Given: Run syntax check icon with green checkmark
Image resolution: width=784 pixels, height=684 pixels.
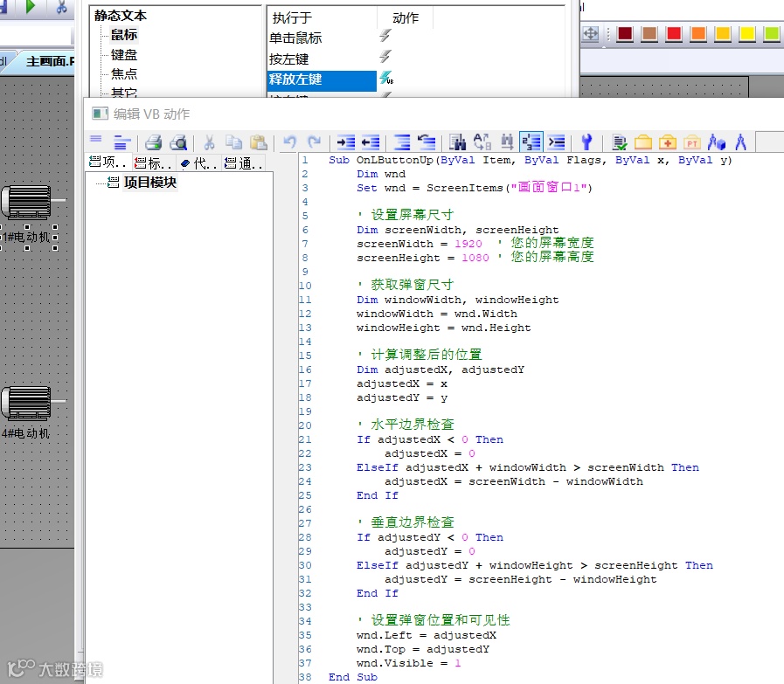Looking at the screenshot, I should (x=620, y=142).
